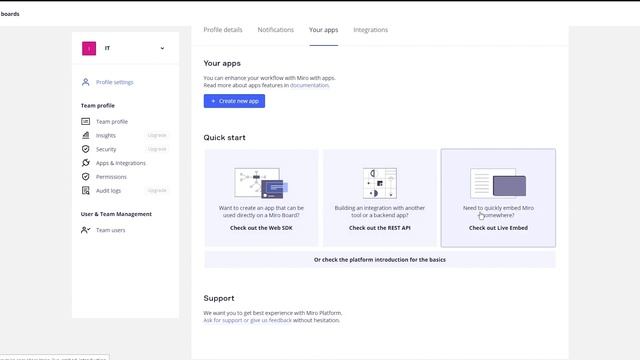Open Check out the REST API
The image size is (640, 360).
(380, 228)
